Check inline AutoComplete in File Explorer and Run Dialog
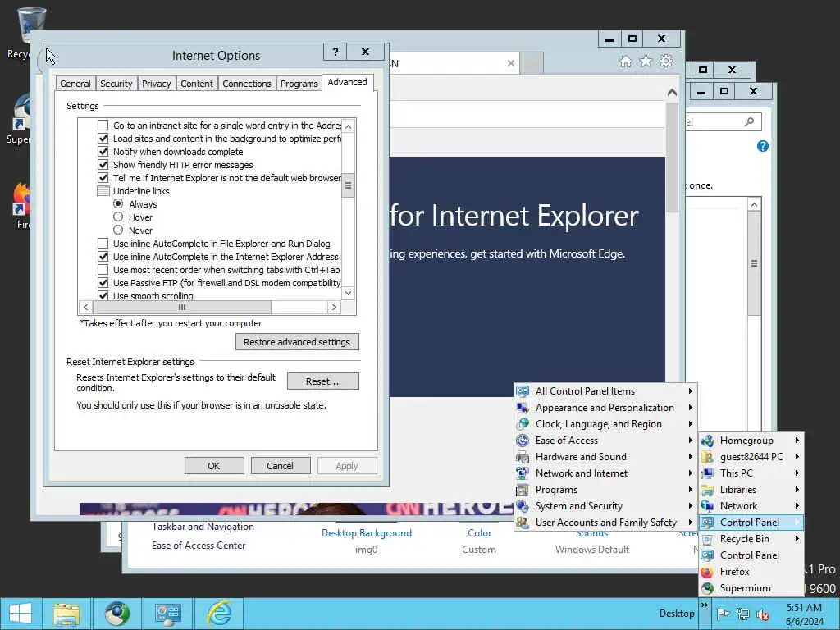 pyautogui.click(x=103, y=243)
